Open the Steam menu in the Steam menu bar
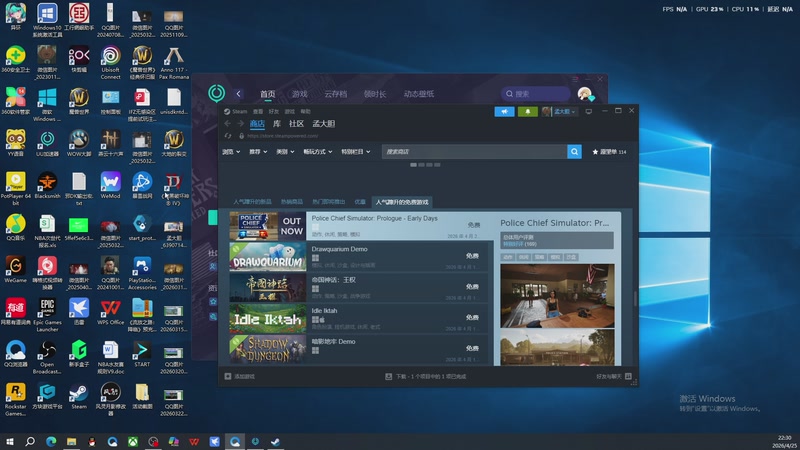The image size is (800, 450). (240, 111)
